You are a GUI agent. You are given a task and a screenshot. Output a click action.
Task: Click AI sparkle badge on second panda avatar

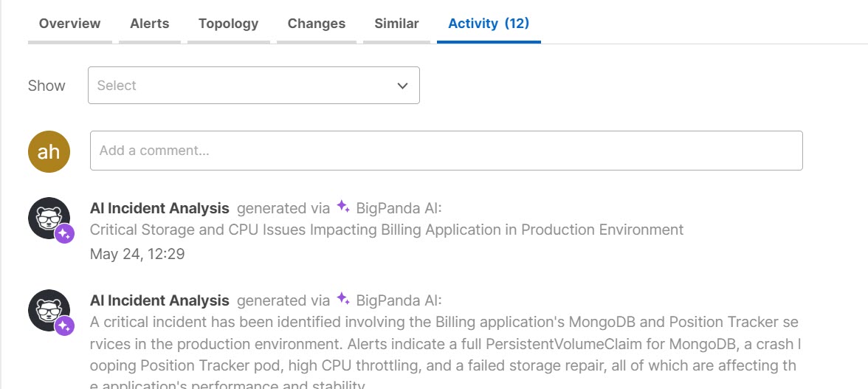coord(64,326)
